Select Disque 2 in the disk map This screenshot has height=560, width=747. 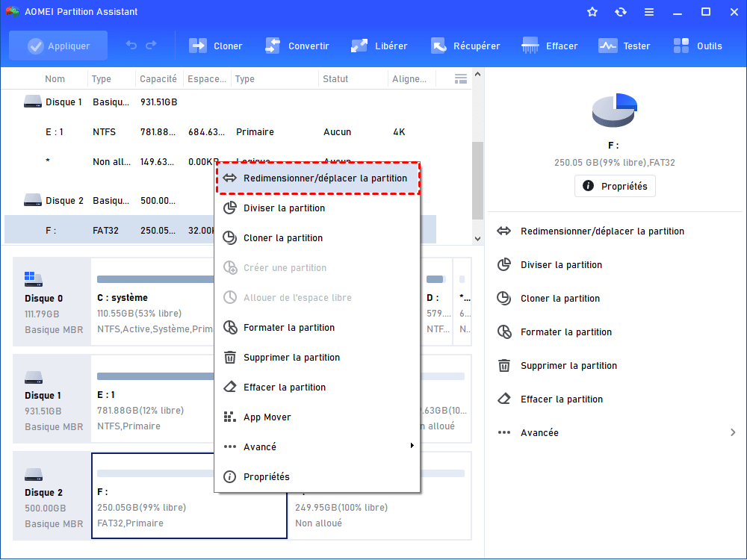click(52, 497)
